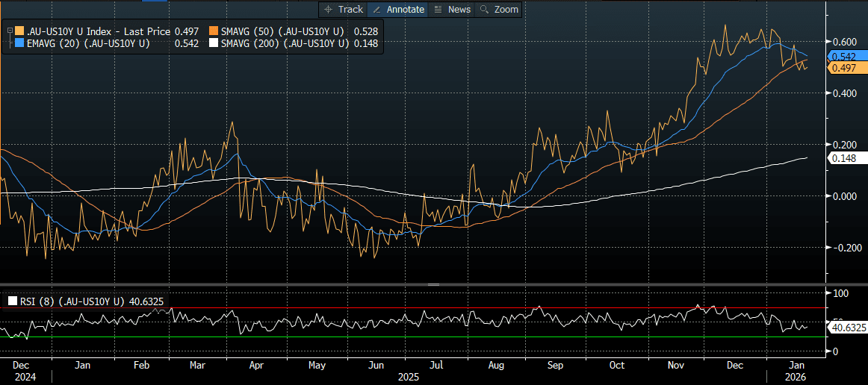Collapse the legend tree expander box
Screen dimensions: 868x385
coord(10,31)
